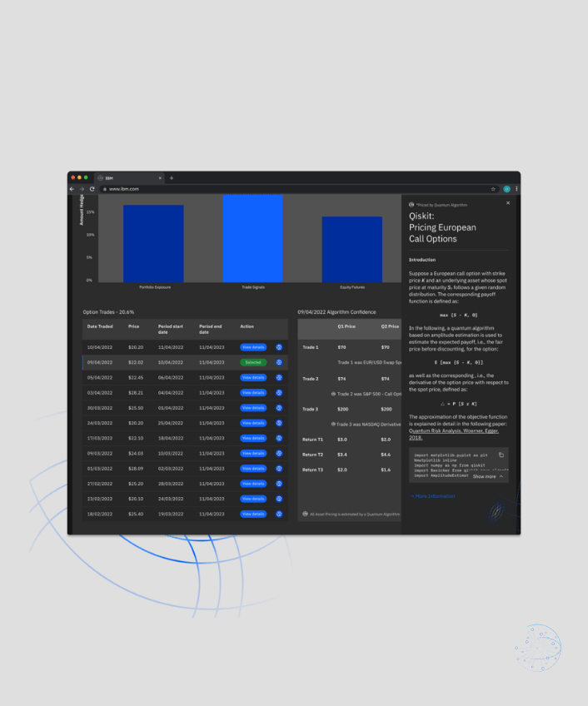Screen dimensions: 588x706
Task: Click quantum icon on the 01/03/2022 row
Action: [279, 469]
